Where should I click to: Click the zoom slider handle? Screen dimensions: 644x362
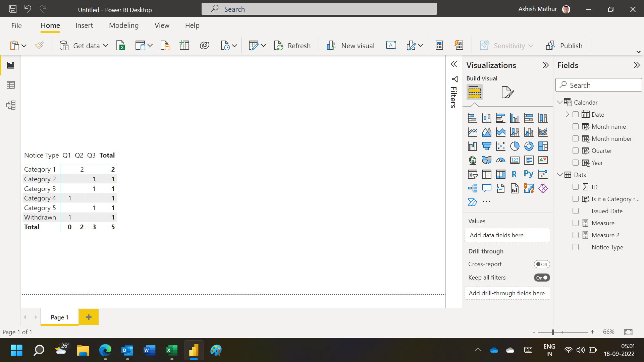(x=553, y=332)
